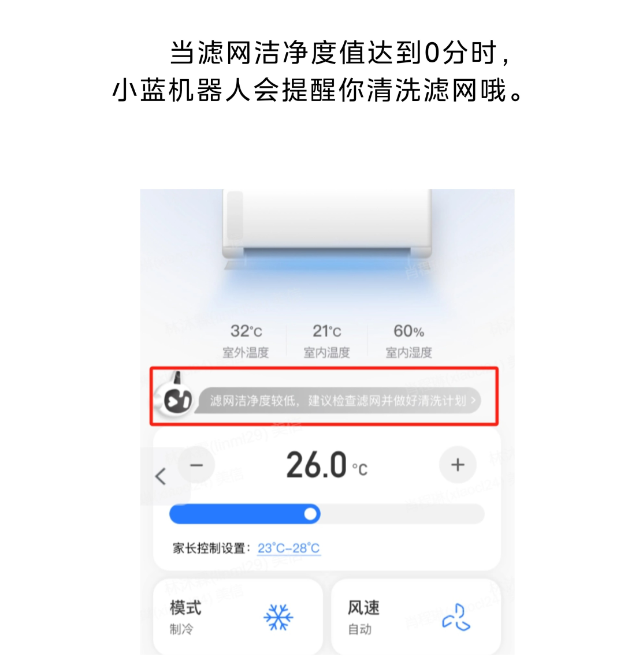Tap the 32°C outdoor temperature reading
This screenshot has width=624, height=672.
[246, 331]
